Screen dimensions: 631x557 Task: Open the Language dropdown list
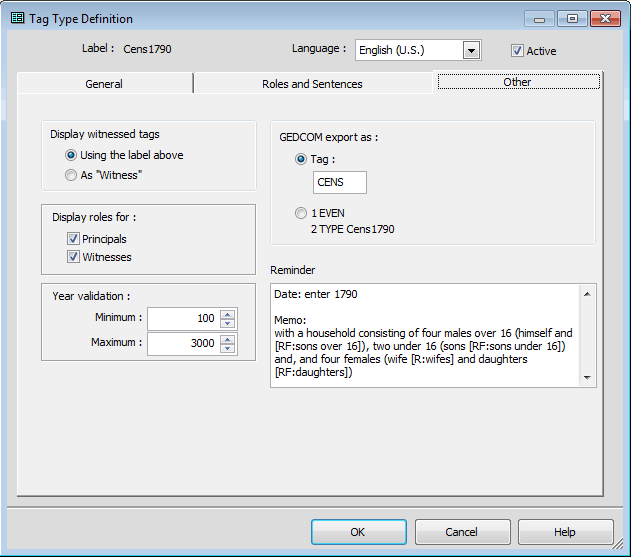tap(472, 50)
